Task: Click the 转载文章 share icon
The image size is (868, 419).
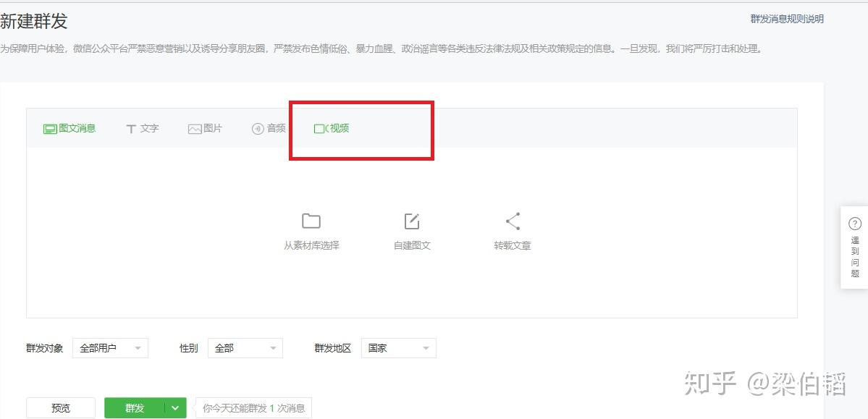Action: (513, 221)
